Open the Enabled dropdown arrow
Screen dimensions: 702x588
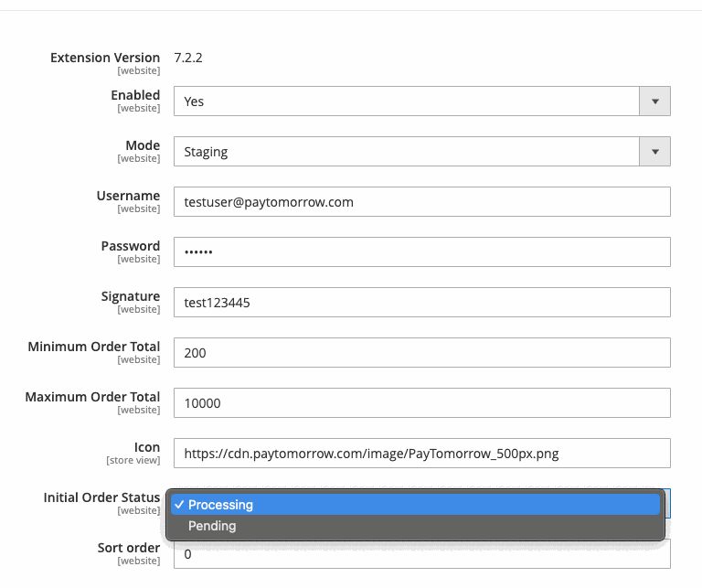pos(654,102)
